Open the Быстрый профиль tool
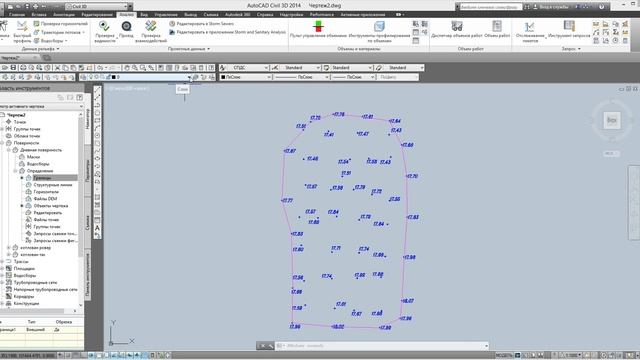This screenshot has width=640, height=360. click(x=22, y=31)
